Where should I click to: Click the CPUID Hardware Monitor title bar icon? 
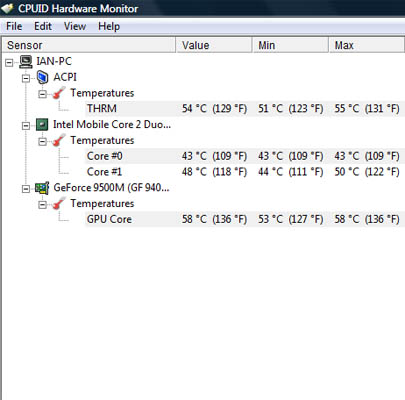[7, 8]
